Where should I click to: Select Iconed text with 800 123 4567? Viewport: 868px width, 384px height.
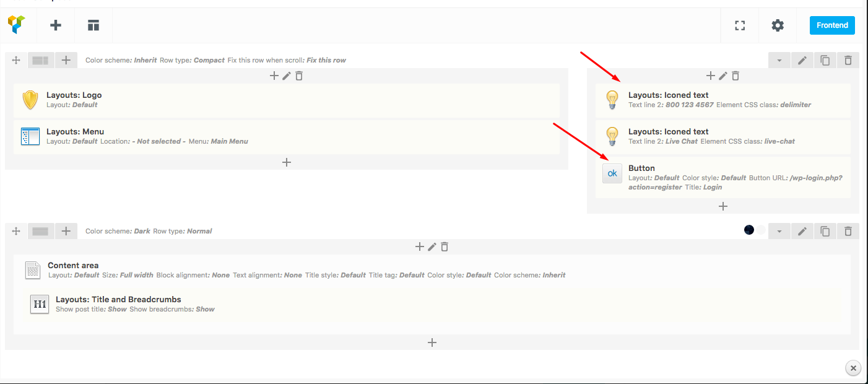723,100
